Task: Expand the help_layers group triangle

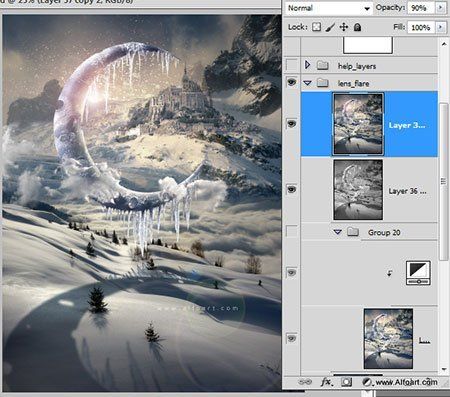Action: (307, 65)
